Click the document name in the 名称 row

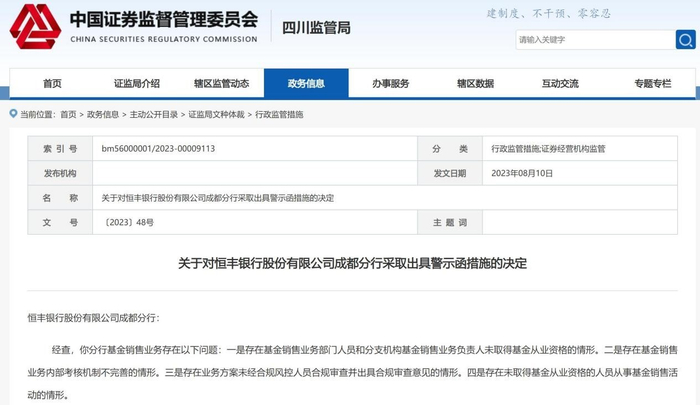[x=218, y=198]
